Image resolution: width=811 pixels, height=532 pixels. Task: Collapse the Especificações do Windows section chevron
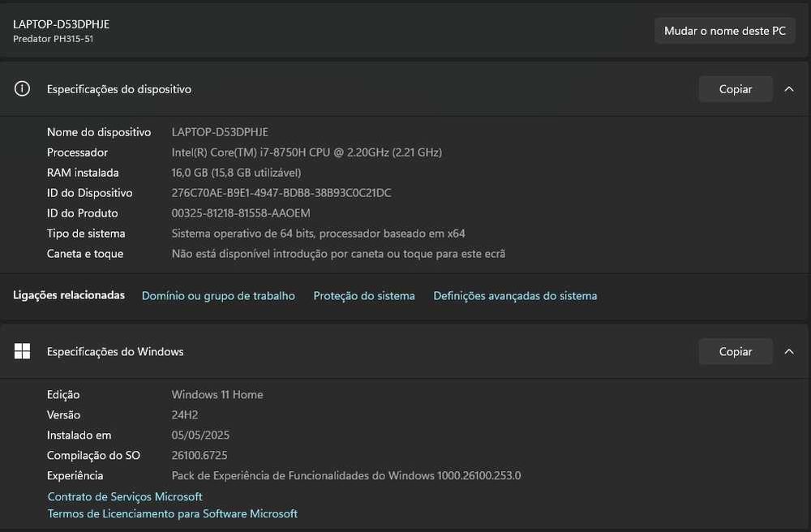tap(789, 352)
